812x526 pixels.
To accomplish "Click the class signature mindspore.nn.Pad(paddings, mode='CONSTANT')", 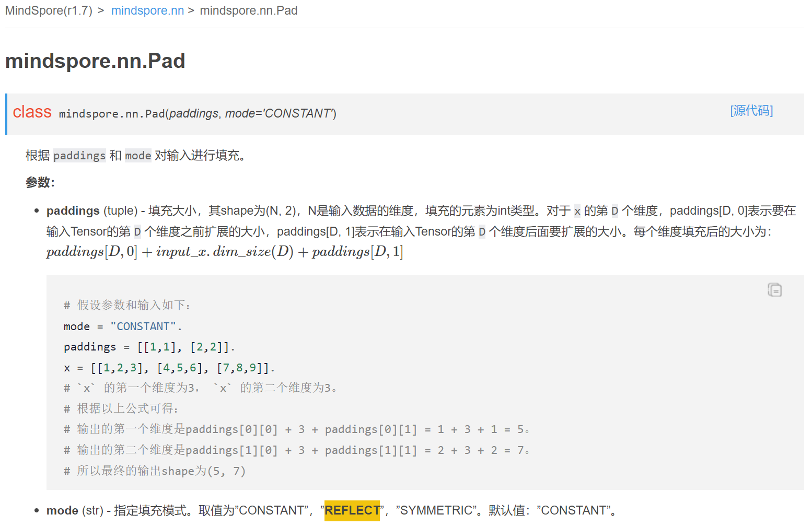I will coord(198,113).
